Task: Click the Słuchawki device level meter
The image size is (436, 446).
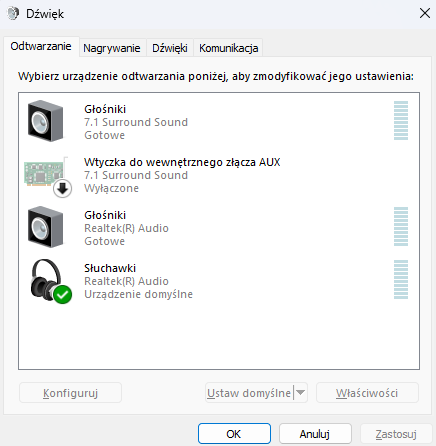Action: pyautogui.click(x=401, y=280)
